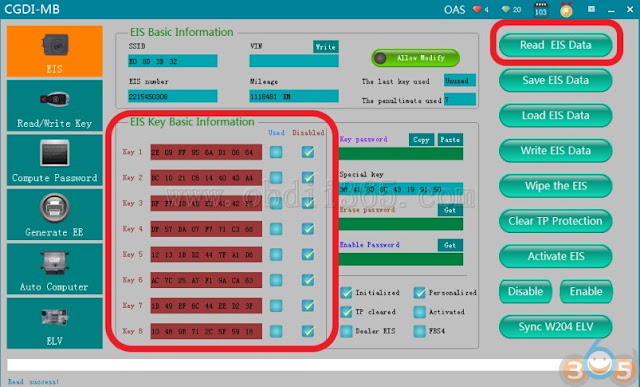Copy the key password
Screen dimensions: 640x387
421,140
